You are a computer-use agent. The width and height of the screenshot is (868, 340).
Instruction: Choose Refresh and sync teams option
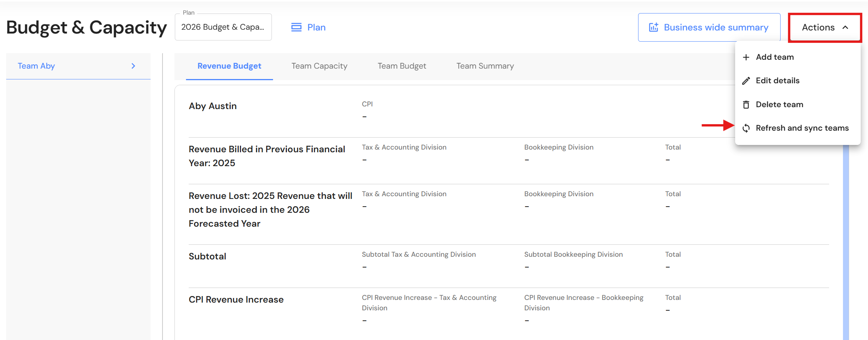(802, 128)
